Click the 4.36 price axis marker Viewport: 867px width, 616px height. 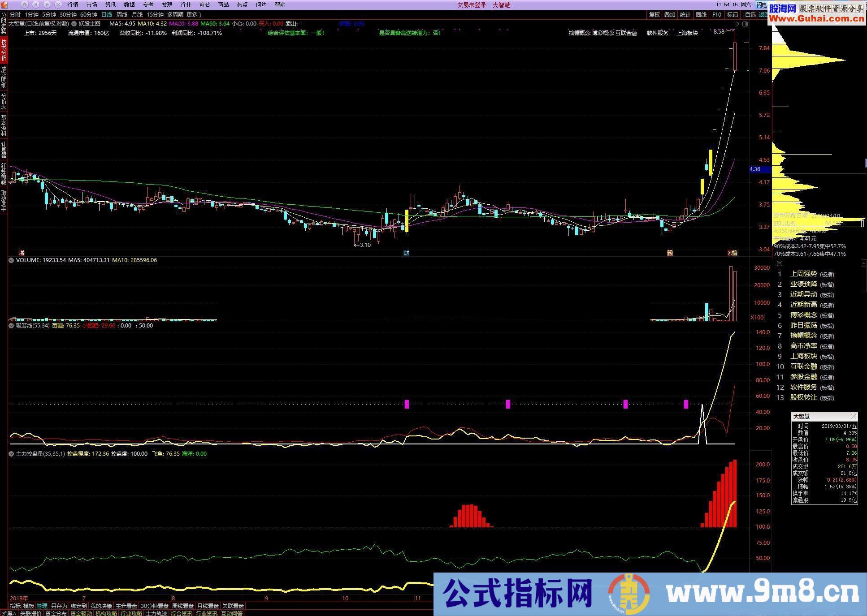point(760,169)
